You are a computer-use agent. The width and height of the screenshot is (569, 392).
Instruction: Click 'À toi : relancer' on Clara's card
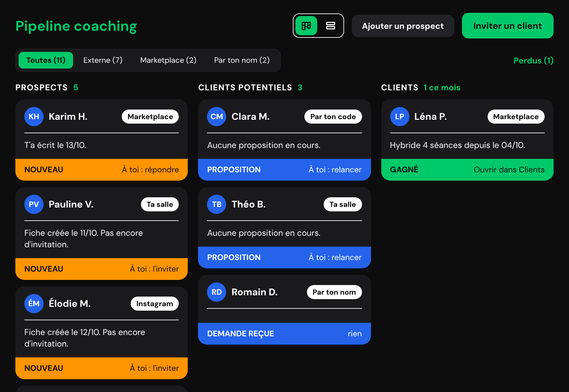coord(335,170)
